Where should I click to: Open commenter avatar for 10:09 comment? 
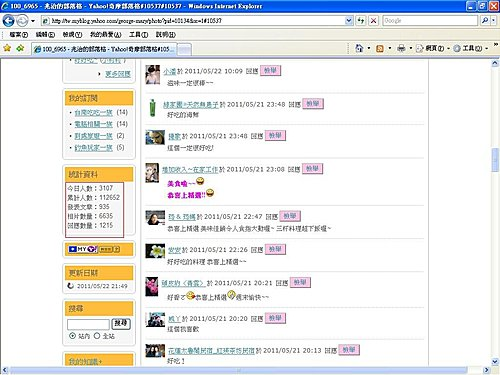tap(153, 75)
